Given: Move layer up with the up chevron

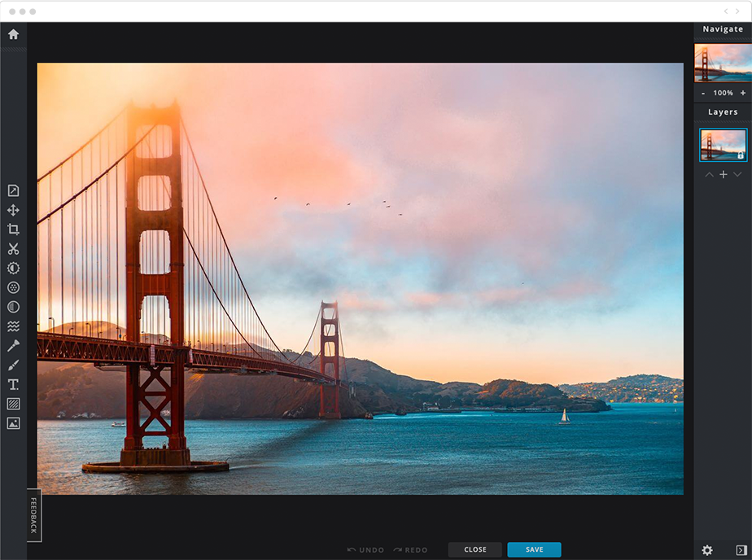Looking at the screenshot, I should (709, 175).
